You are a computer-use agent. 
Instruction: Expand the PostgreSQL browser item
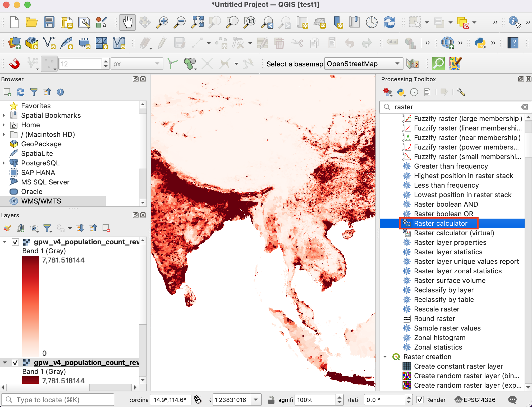4,163
